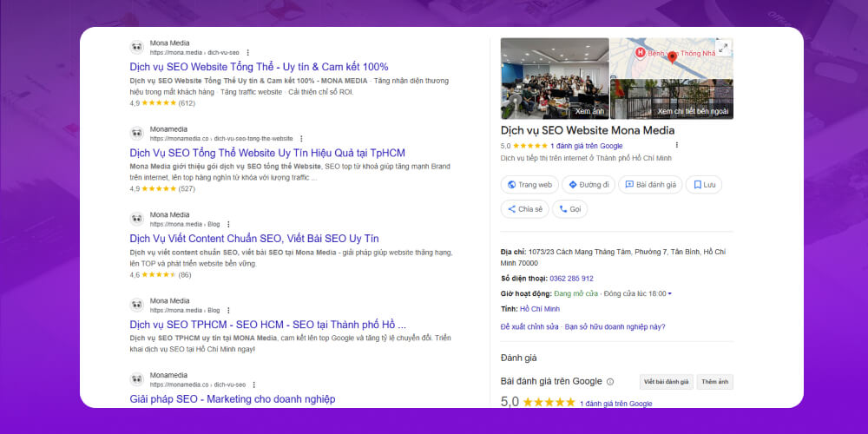Click Đường đi directions button
This screenshot has width=868, height=434.
(x=589, y=185)
